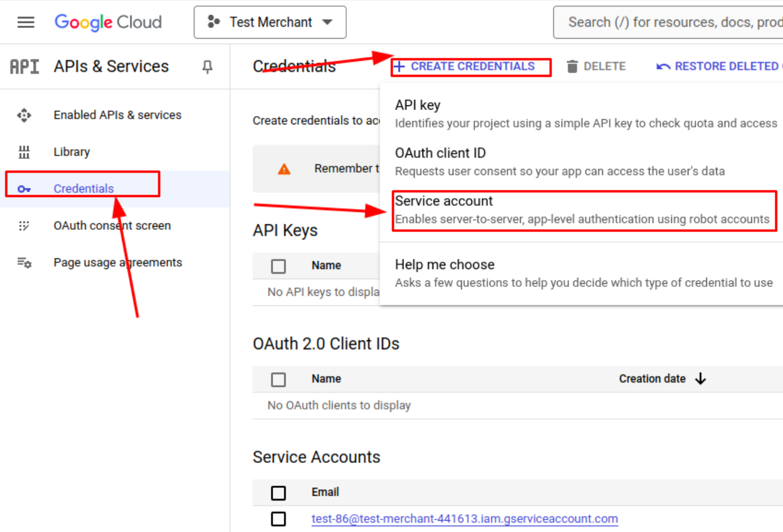This screenshot has height=532, width=783.
Task: Open Page usage agreements
Action: (118, 262)
